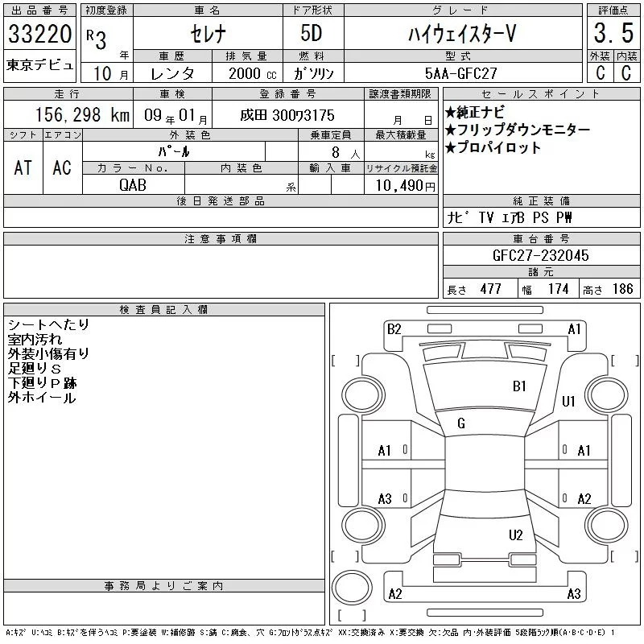Viewport: 644px width, 644px height.
Task: Click the spare tire circle below diagram
Action: click(352, 587)
